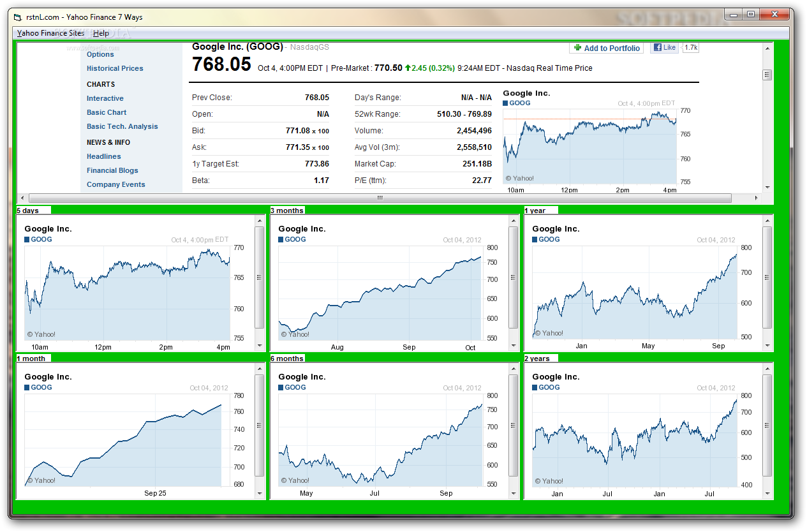Click the 1 year panel label
Image resolution: width=807 pixels, height=532 pixels.
[535, 211]
